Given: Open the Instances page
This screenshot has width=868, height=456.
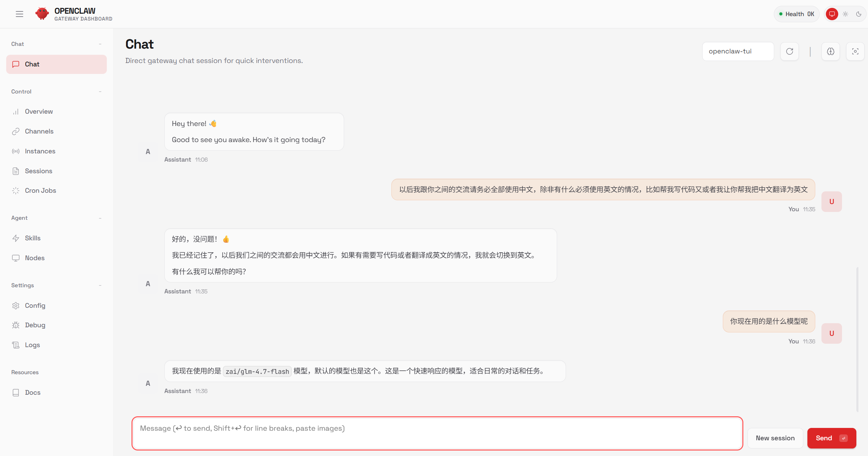Looking at the screenshot, I should (x=40, y=151).
